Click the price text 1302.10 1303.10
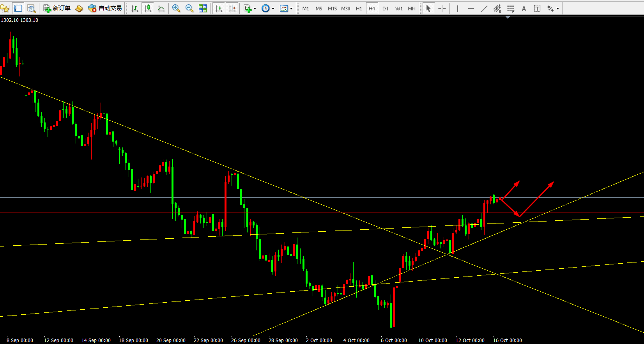This screenshot has width=644, height=344. pos(19,20)
